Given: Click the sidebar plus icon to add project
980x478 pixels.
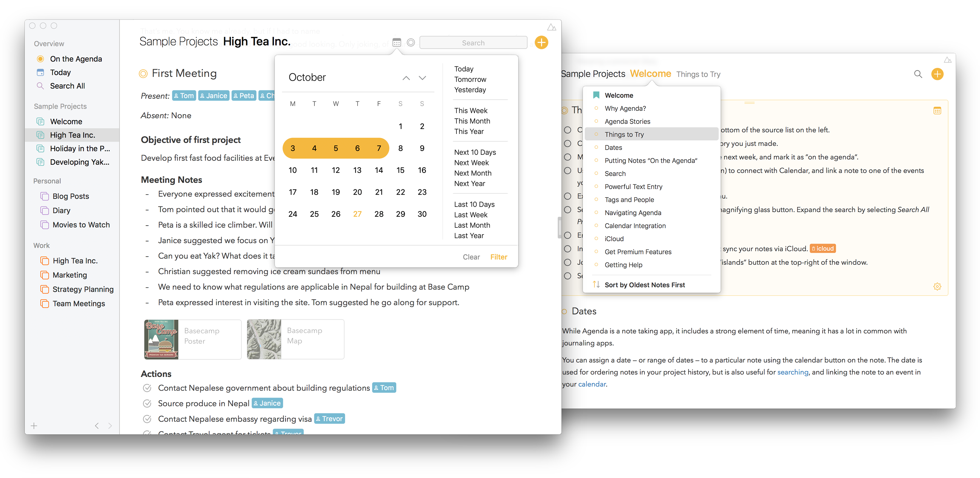Looking at the screenshot, I should 34,425.
